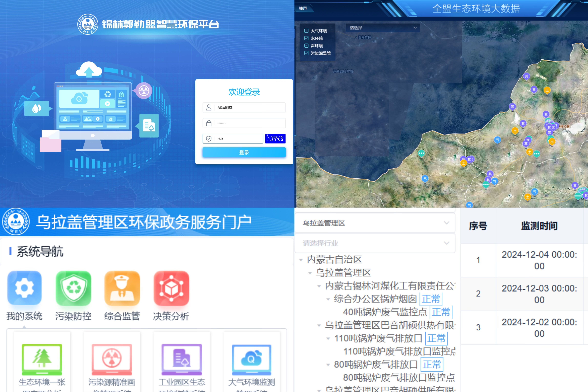Select 110吨锅炉废气排放口监控点 in the tree
Viewport: 588px width, 392px height.
(x=399, y=351)
